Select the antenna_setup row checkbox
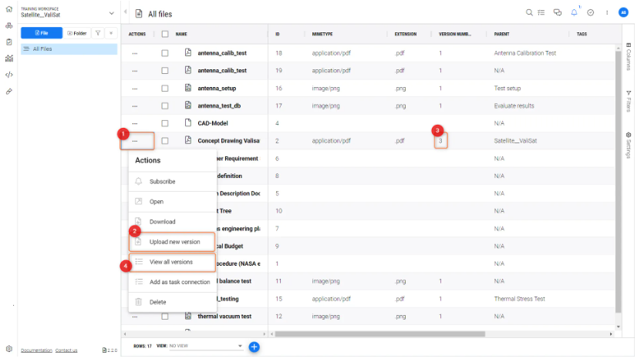Image resolution: width=644 pixels, height=362 pixels. pos(165,88)
